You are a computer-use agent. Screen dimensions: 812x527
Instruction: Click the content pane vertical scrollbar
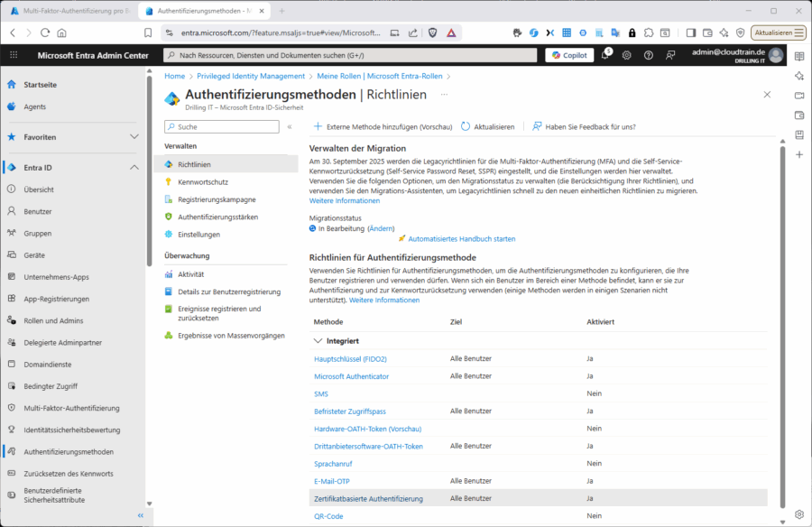click(x=782, y=327)
